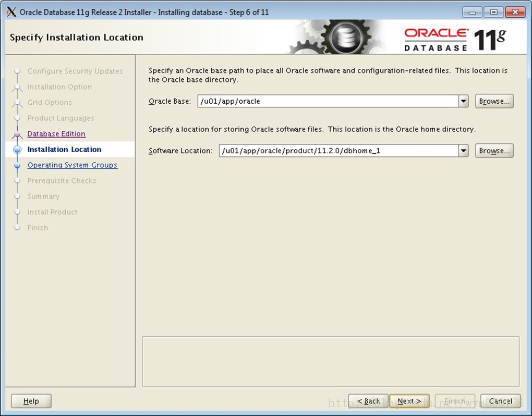Viewport: 532px width, 416px height.
Task: Maximize the installer window
Action: [x=493, y=12]
